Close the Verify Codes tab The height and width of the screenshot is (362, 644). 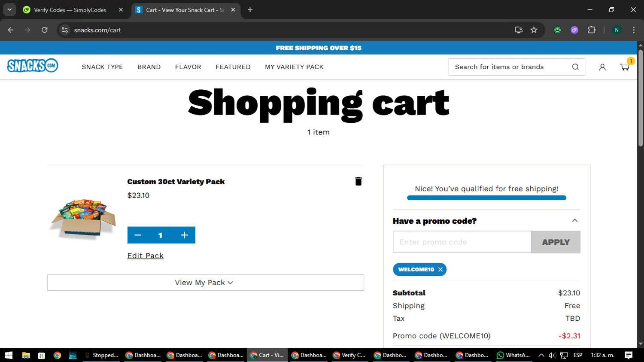pos(121,9)
